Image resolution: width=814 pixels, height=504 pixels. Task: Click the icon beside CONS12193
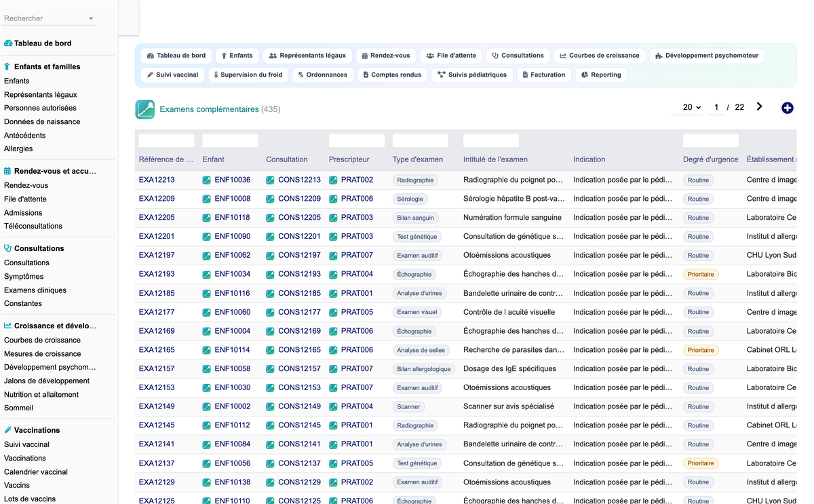[x=270, y=275]
